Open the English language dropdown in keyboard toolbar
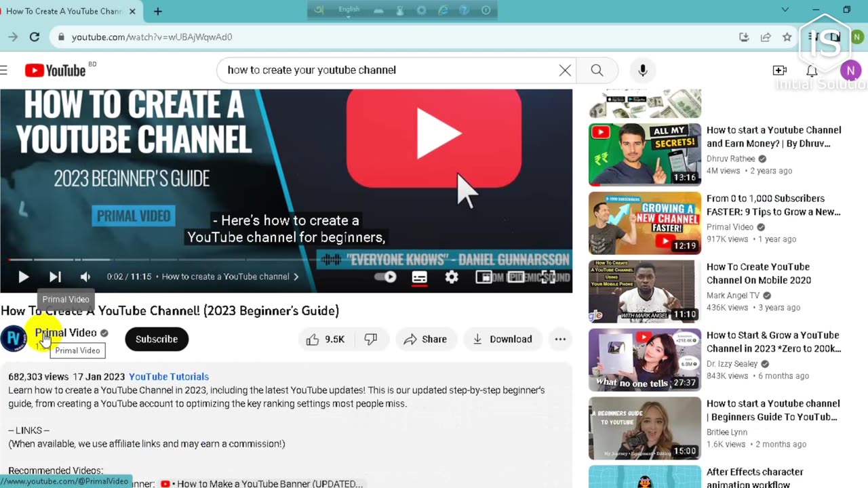This screenshot has height=488, width=868. [x=349, y=11]
